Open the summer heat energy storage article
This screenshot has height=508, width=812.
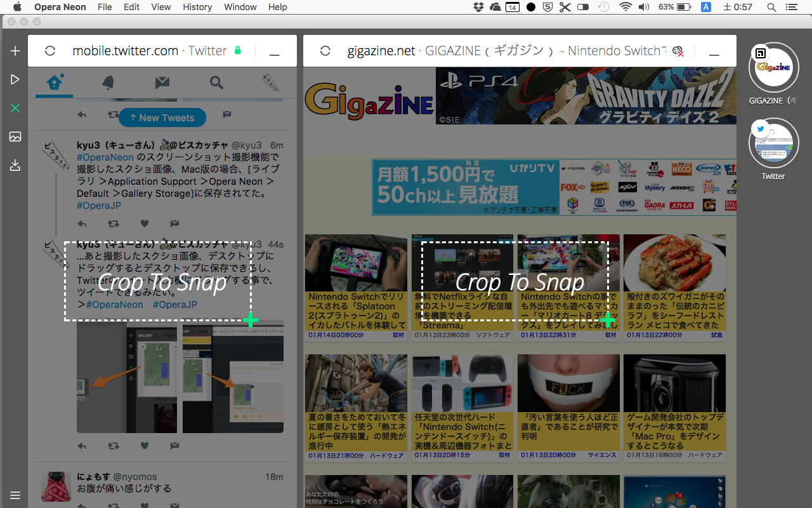[x=356, y=408]
